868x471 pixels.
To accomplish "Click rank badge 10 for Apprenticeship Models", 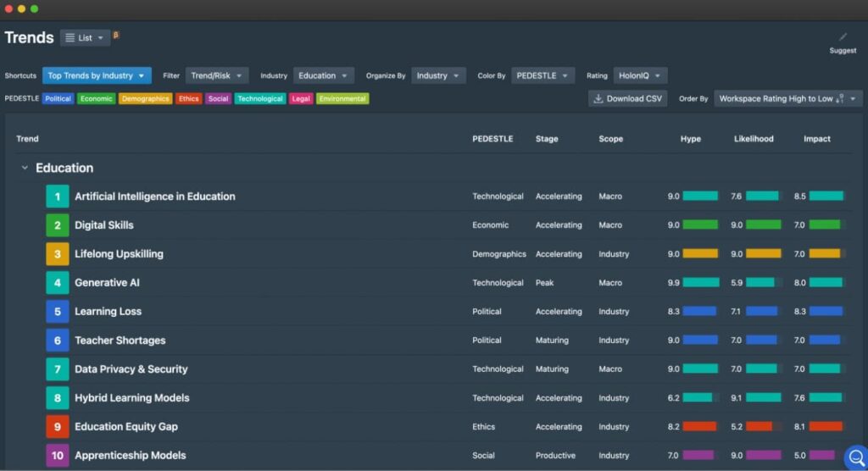I will (58, 456).
